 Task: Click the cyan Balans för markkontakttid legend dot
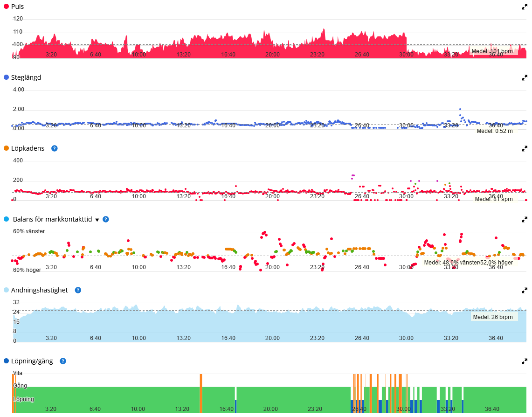(x=6, y=219)
